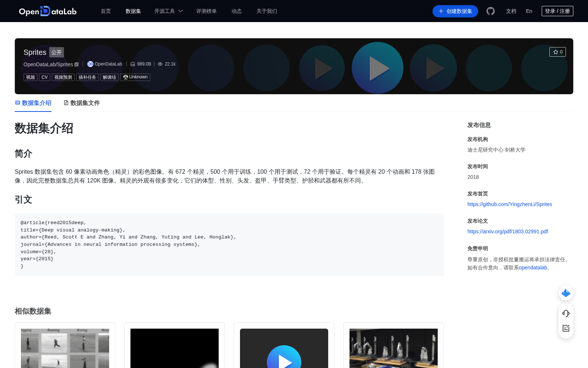Click the 视频 tag
This screenshot has width=588, height=368.
(31, 77)
